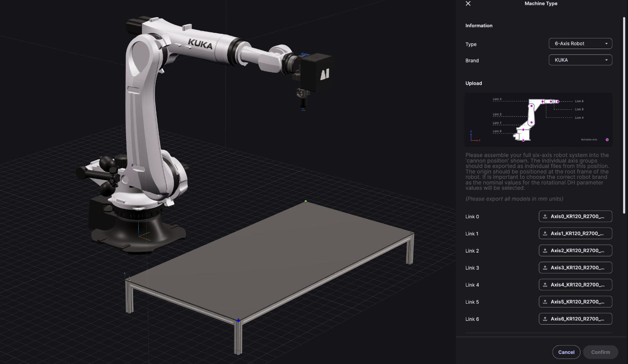
Task: Click the cannon position robot diagram
Action: pyautogui.click(x=538, y=119)
